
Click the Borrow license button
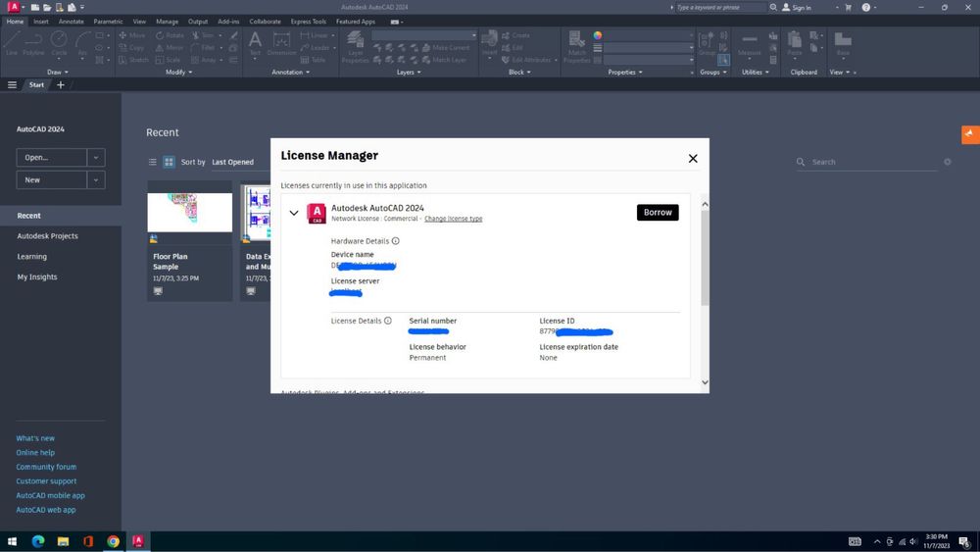pyautogui.click(x=658, y=213)
